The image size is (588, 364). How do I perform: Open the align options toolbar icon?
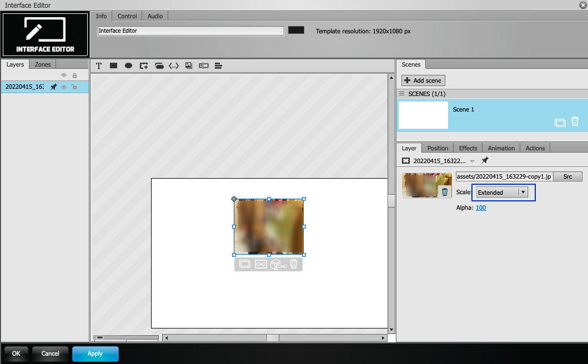(218, 65)
